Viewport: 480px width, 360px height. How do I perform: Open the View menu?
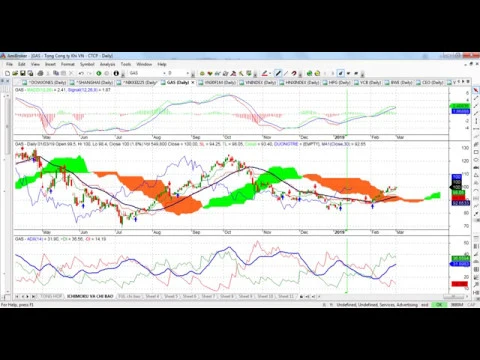(35, 64)
